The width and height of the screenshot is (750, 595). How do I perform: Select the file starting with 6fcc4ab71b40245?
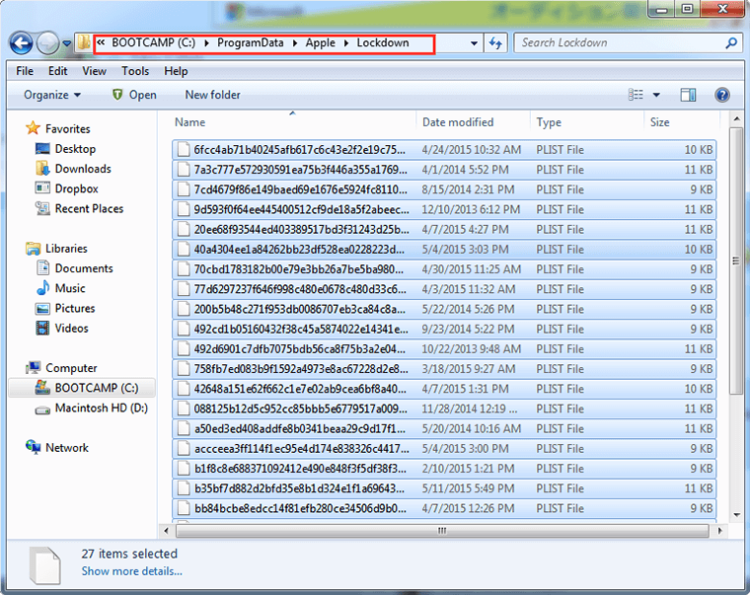[x=290, y=149]
